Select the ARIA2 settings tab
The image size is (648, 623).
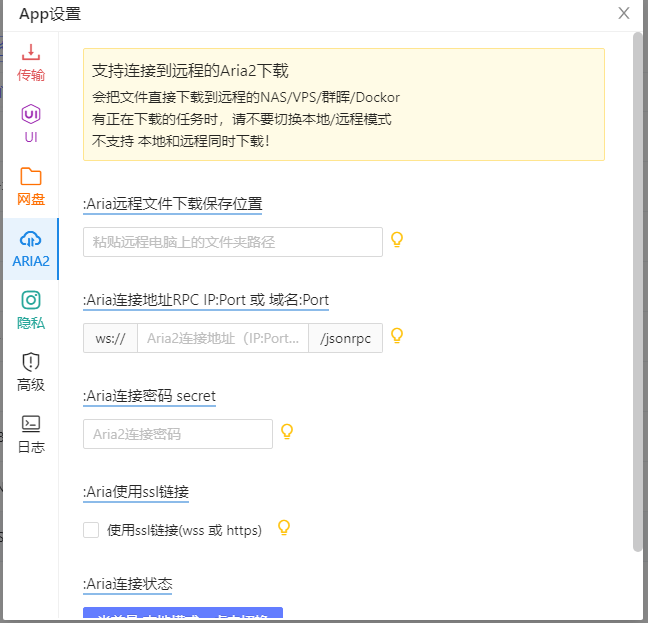[31, 249]
